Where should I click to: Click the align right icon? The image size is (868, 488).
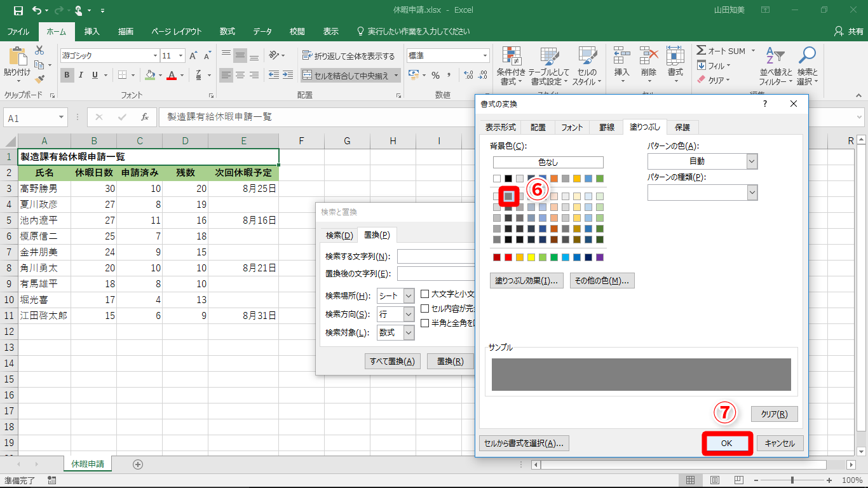click(x=254, y=75)
